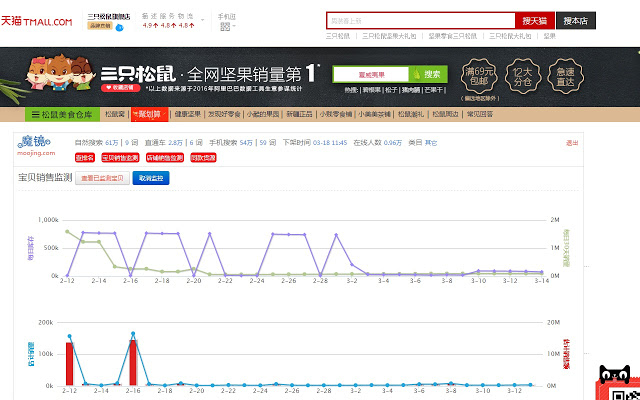Screen dimensions: 640x400
Task: Click the hot search term 芒果干
Action: tap(433, 90)
